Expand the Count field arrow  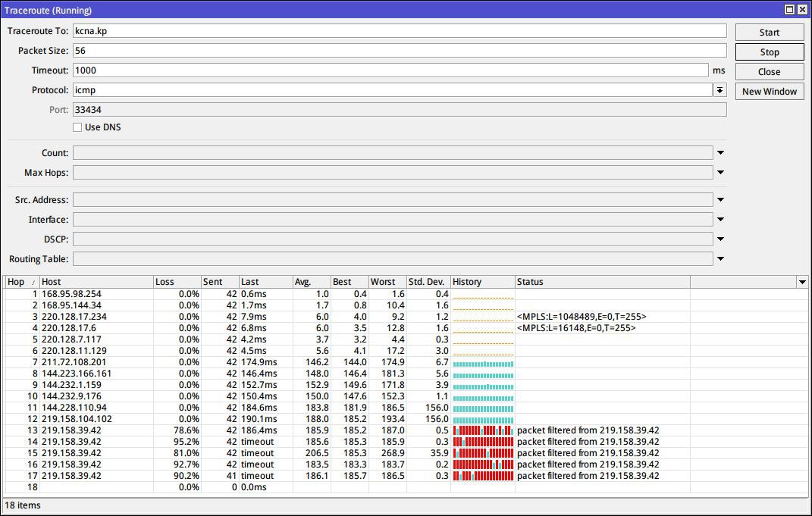click(720, 153)
